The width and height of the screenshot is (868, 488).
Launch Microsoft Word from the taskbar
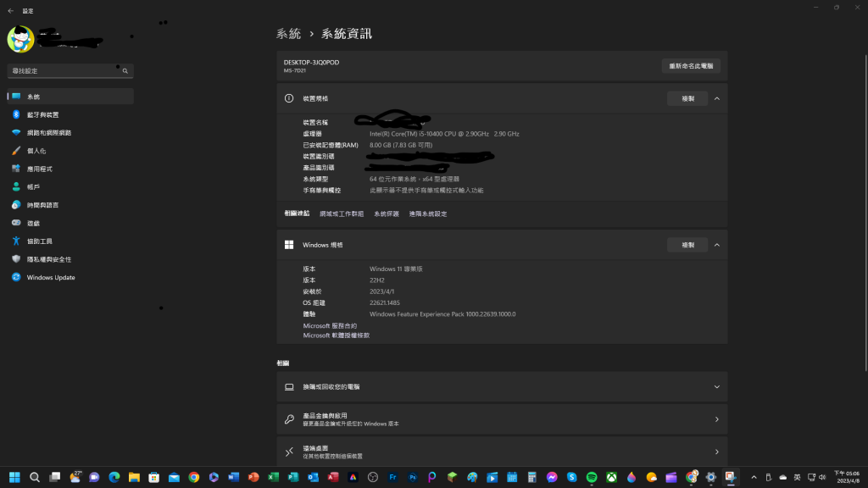(234, 477)
